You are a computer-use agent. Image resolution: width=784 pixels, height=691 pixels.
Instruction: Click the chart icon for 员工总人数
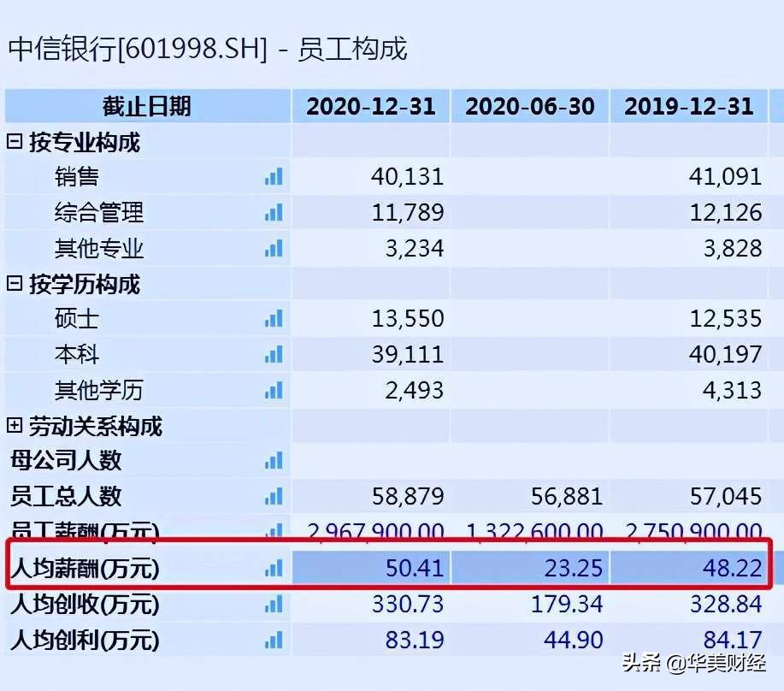click(274, 497)
